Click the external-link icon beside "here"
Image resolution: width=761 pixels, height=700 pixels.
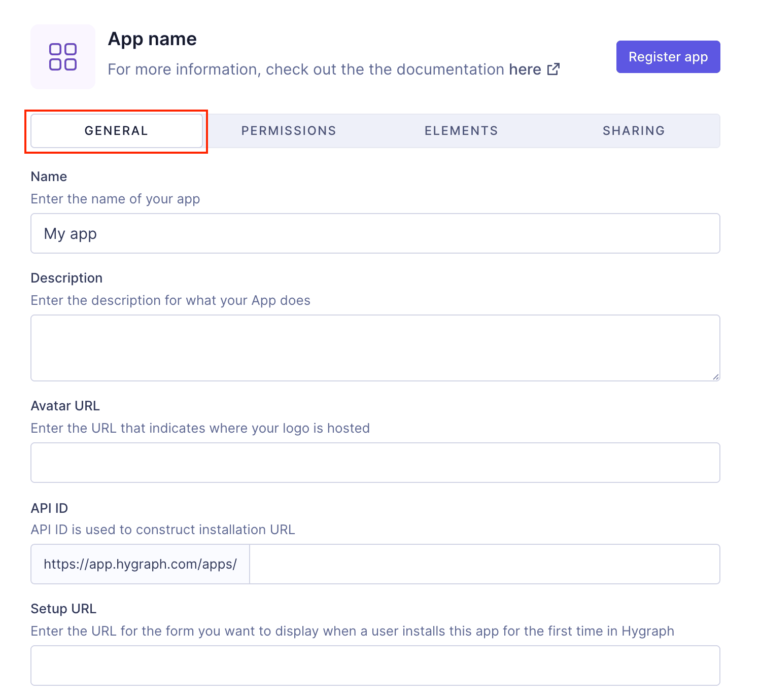pyautogui.click(x=554, y=69)
